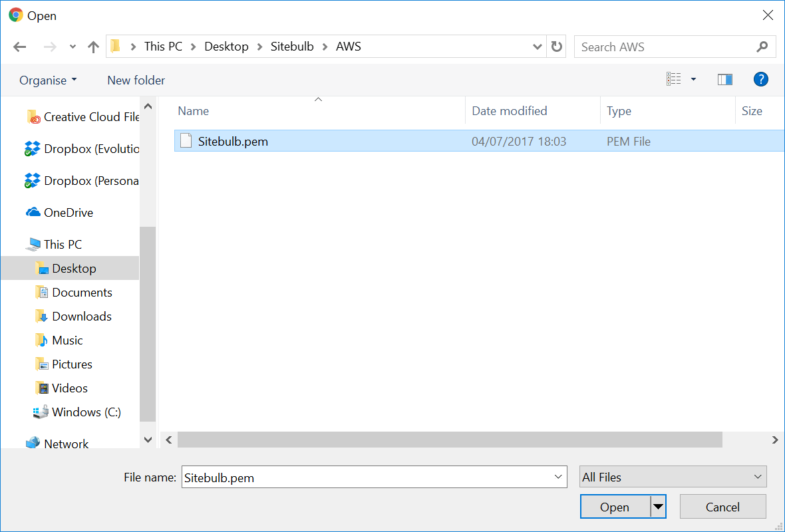785x532 pixels.
Task: Click the sidebar vertical scrollbar thumb
Action: [x=148, y=325]
